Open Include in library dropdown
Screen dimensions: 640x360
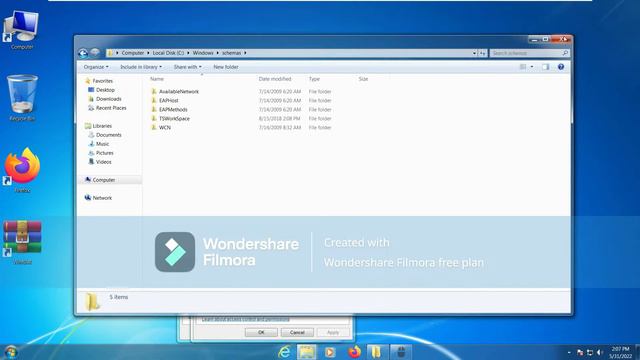click(141, 67)
